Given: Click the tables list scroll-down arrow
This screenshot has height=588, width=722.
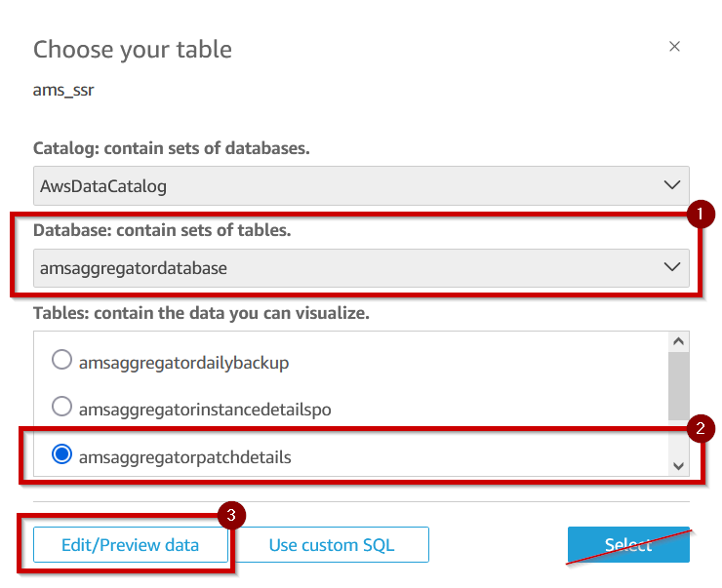Looking at the screenshot, I should pyautogui.click(x=678, y=466).
